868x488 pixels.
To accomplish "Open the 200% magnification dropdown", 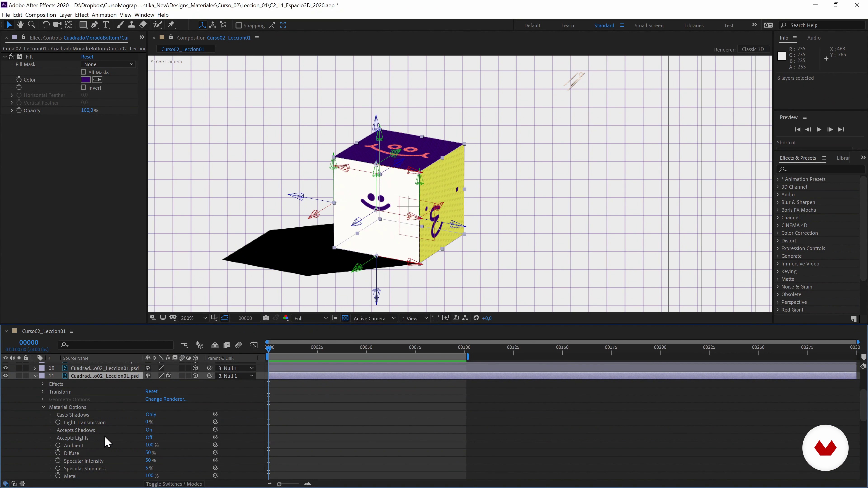I will point(194,318).
